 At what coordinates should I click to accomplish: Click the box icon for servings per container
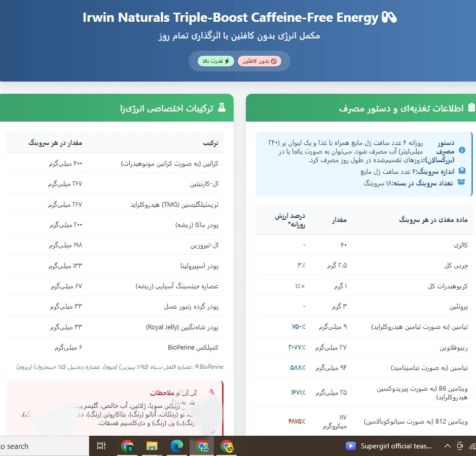[462, 182]
